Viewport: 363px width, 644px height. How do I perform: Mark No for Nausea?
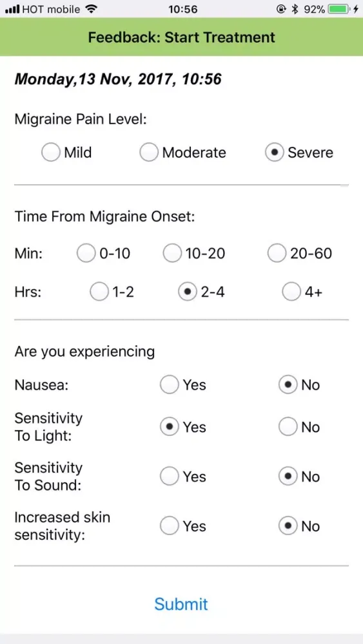[288, 385]
